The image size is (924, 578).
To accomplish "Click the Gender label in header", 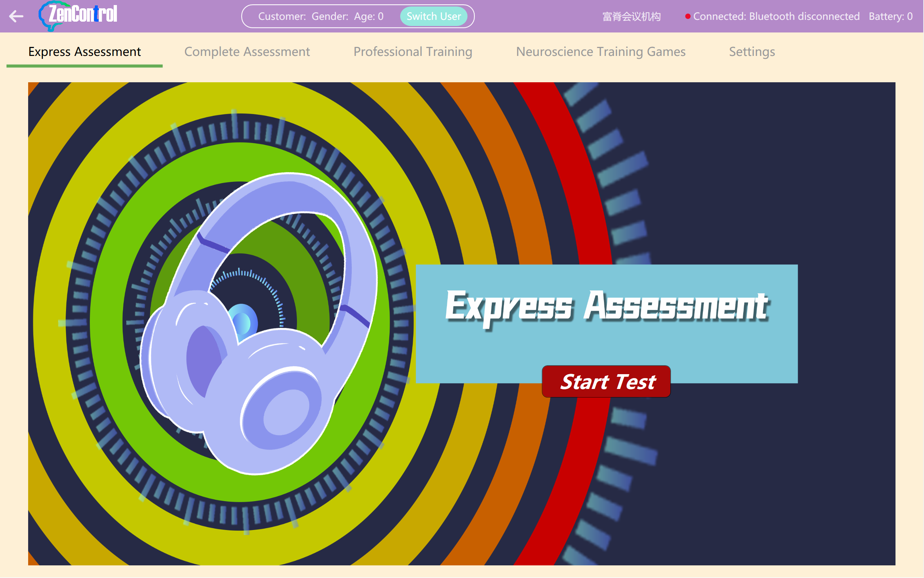I will click(329, 17).
